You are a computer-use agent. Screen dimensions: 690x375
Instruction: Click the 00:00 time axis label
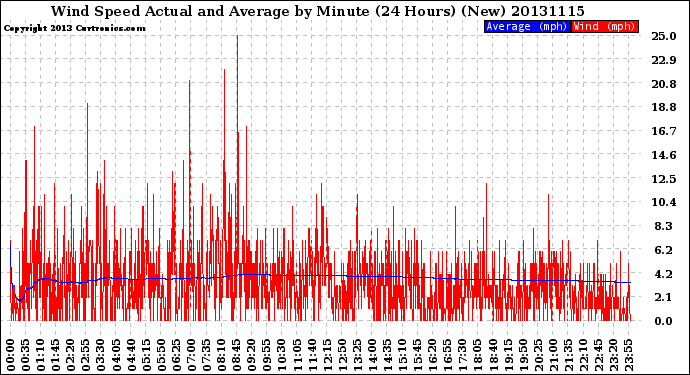pos(11,355)
